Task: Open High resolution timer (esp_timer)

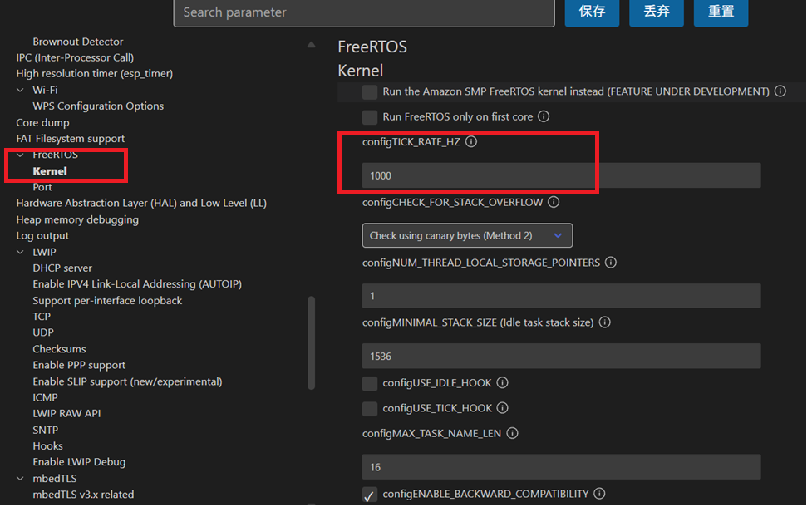Action: (94, 73)
